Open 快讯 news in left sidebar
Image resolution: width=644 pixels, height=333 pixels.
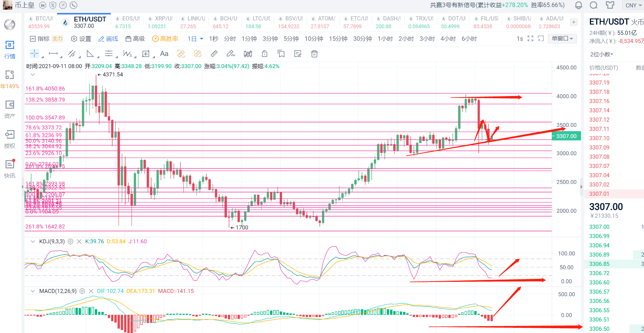(x=10, y=169)
